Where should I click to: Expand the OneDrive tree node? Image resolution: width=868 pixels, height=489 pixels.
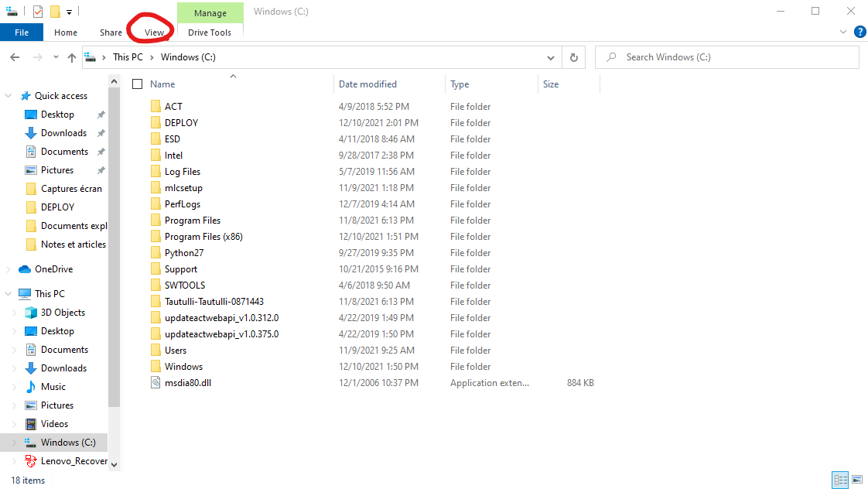pyautogui.click(x=9, y=269)
